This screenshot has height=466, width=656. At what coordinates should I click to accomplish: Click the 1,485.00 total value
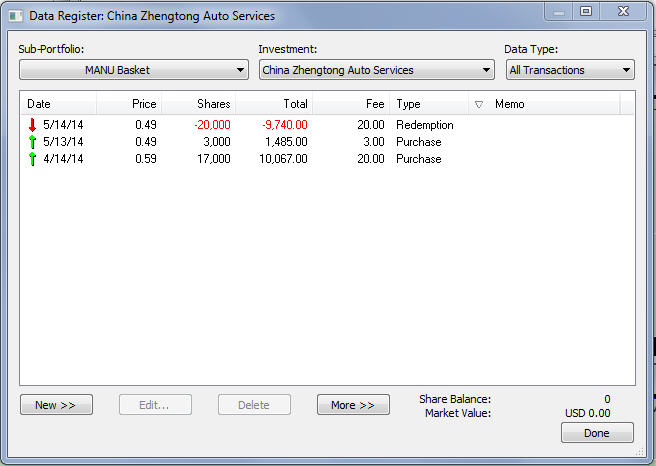[286, 142]
